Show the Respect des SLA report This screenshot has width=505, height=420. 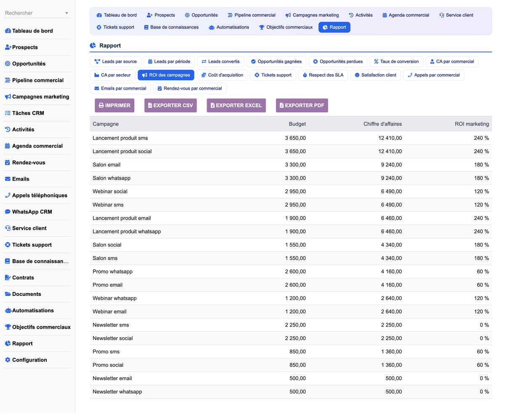tap(323, 75)
